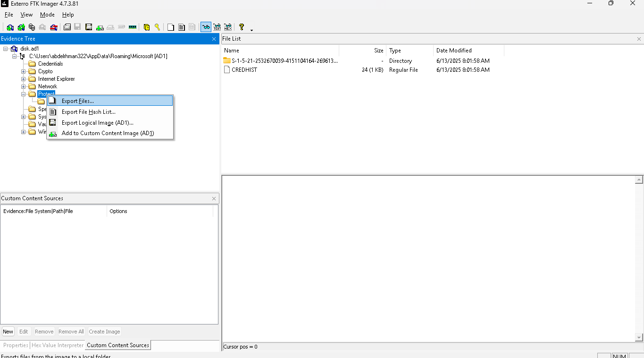Open the Image Mounting toolbar icon

point(32,27)
